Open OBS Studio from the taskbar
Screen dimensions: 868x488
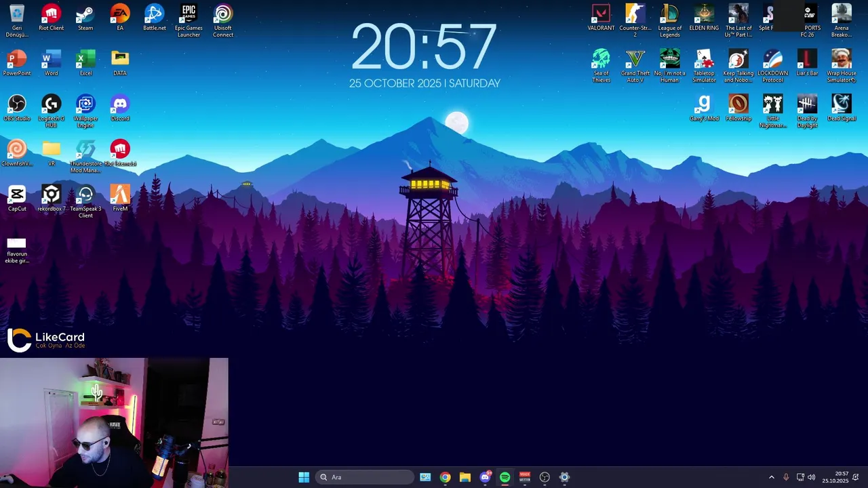(545, 477)
